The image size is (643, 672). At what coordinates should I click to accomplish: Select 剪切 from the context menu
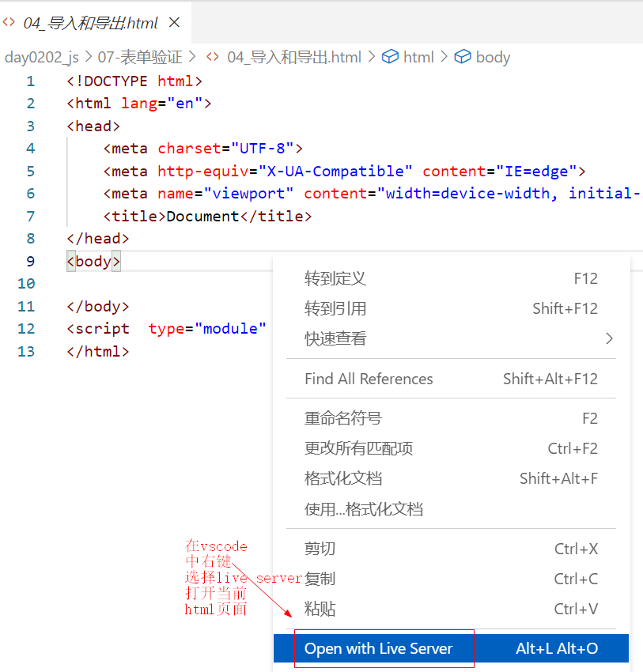click(320, 549)
